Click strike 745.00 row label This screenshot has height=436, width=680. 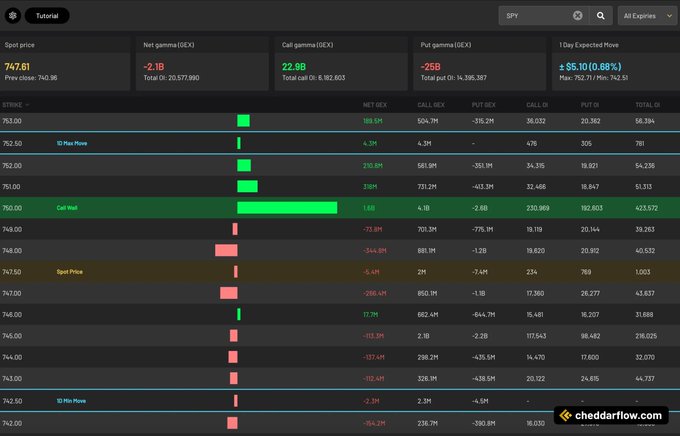[x=12, y=336]
